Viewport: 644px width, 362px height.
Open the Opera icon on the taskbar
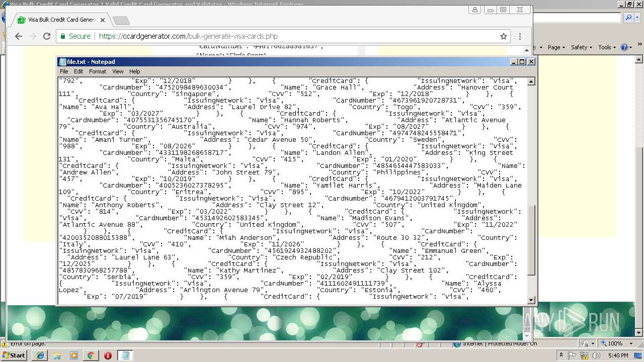108,355
